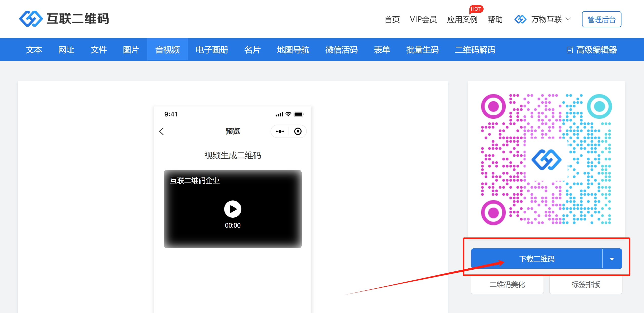Open the 标签排版 label layout option
Screen dimensions: 644x313
586,284
